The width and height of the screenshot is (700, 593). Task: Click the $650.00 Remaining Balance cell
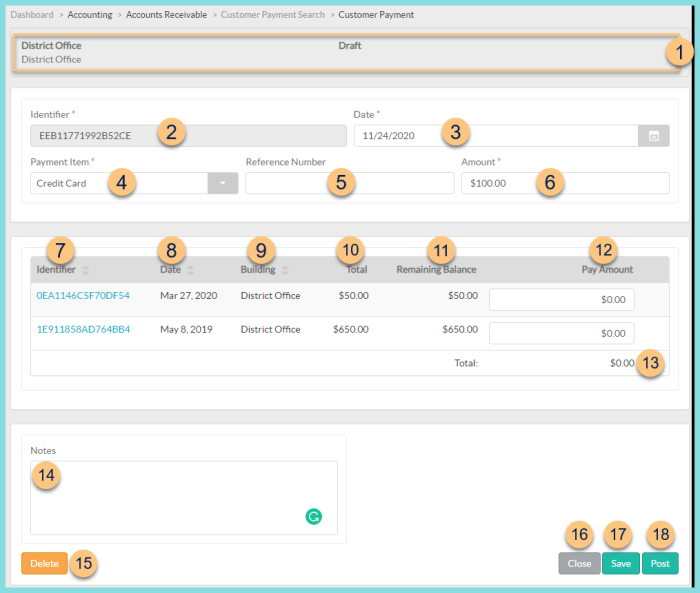point(460,330)
